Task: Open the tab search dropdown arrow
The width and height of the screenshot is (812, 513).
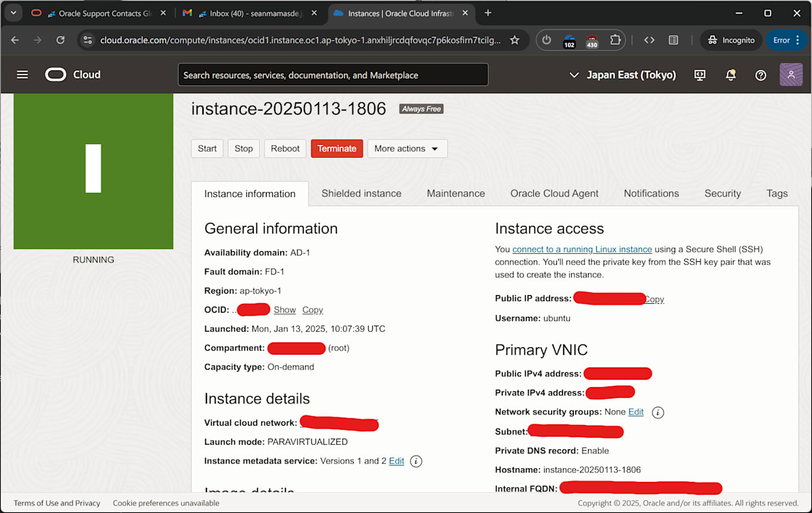Action: pyautogui.click(x=13, y=13)
